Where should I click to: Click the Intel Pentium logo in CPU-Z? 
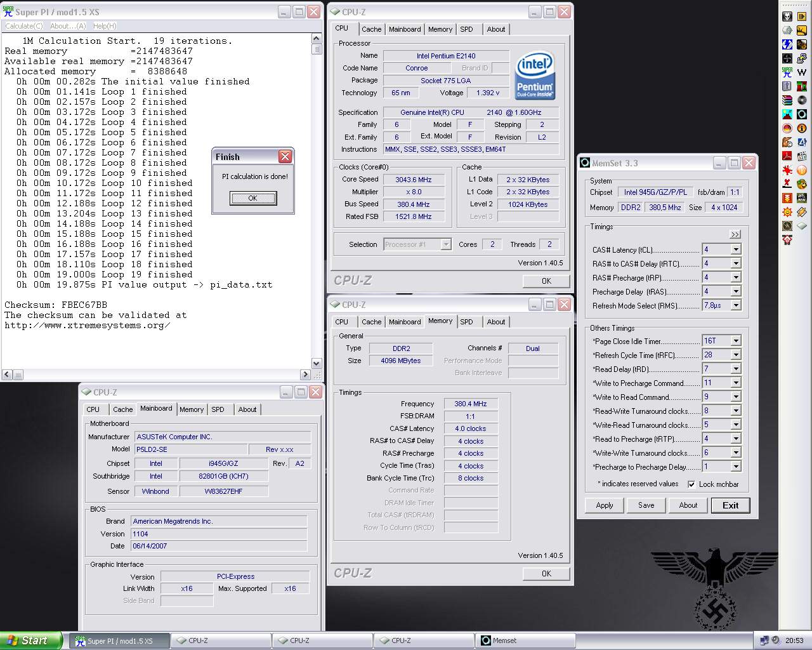535,76
